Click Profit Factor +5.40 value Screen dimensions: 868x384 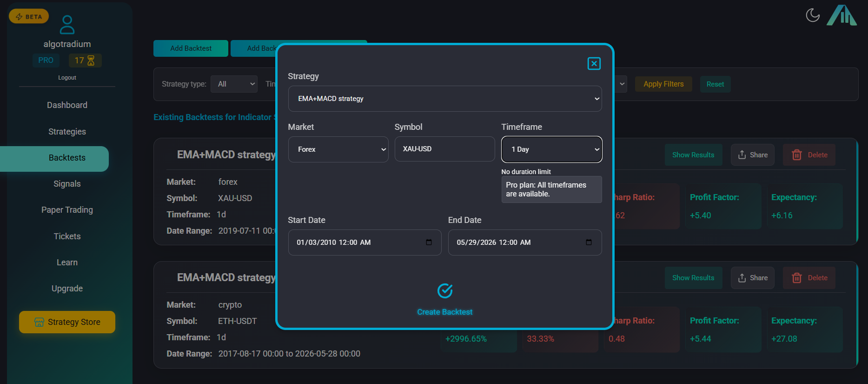(700, 216)
